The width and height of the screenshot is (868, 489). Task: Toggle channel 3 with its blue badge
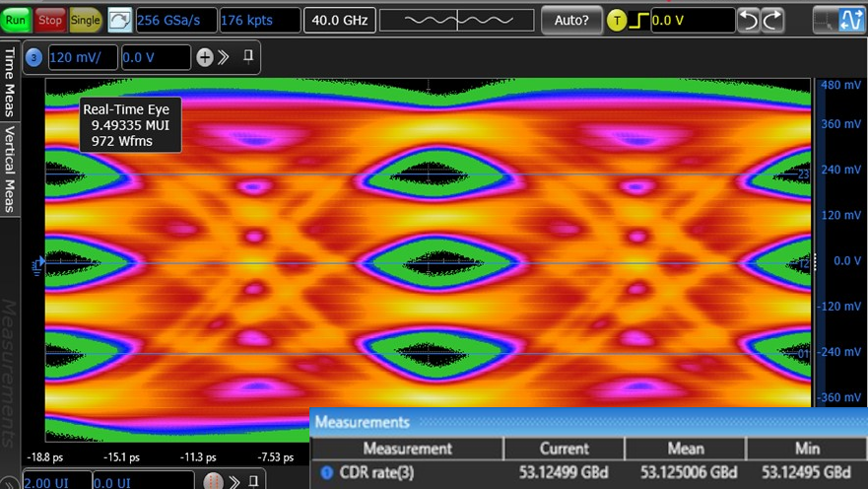(x=35, y=57)
